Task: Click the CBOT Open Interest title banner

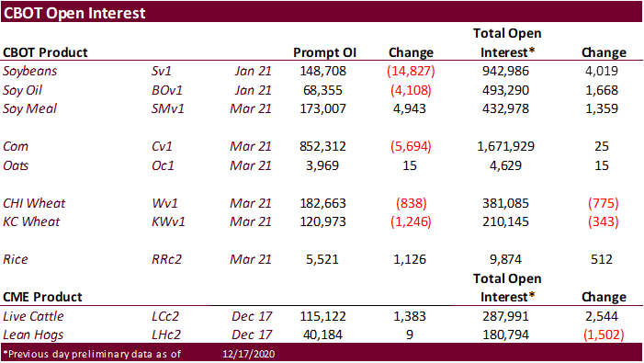Action: tap(322, 12)
